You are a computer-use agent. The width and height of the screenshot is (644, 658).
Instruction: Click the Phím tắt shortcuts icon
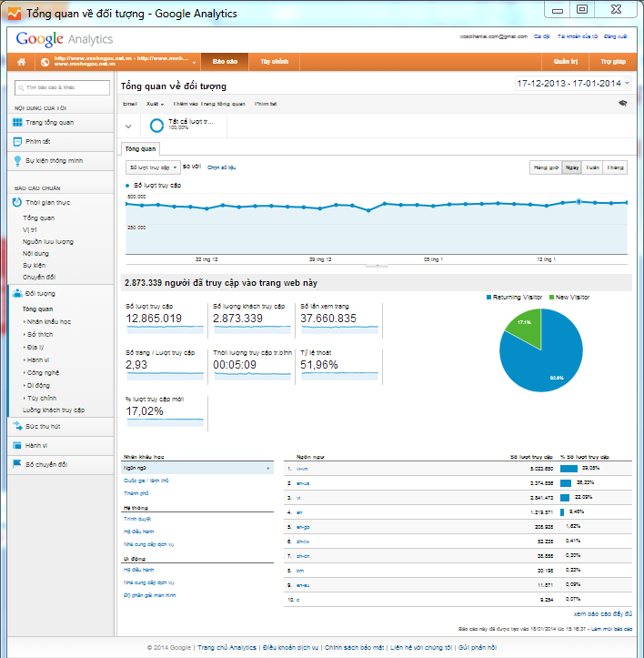coord(17,141)
